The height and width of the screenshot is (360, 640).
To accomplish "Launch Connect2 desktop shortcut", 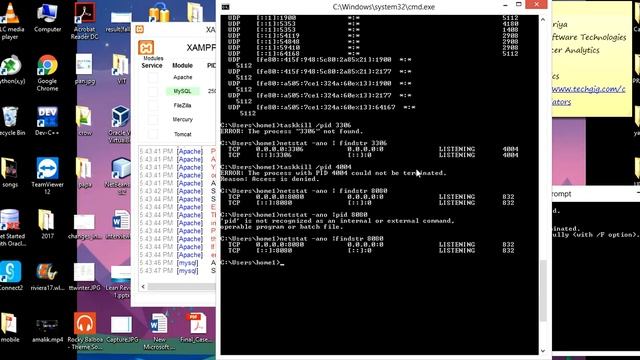I will 11,276.
